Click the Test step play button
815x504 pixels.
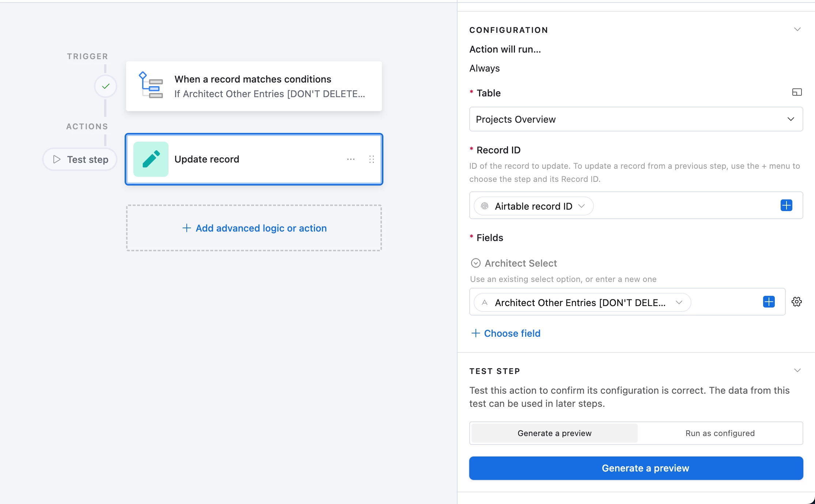[80, 159]
